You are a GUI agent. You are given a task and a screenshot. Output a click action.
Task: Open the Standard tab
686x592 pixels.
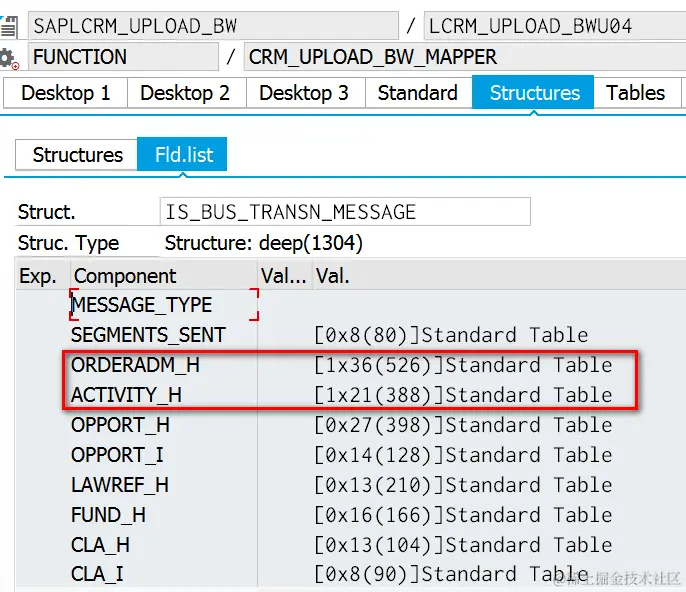[x=418, y=93]
